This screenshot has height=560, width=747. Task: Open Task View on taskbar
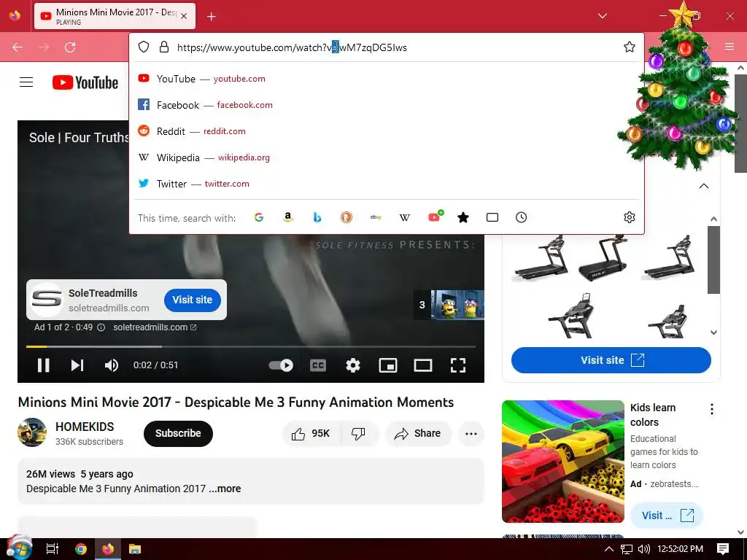(x=53, y=549)
